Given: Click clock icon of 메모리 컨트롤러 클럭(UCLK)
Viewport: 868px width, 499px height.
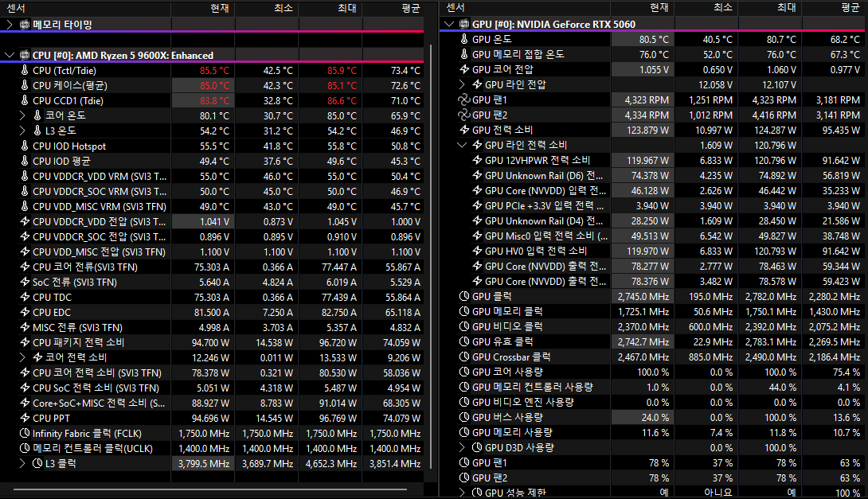Looking at the screenshot, I should click(25, 448).
